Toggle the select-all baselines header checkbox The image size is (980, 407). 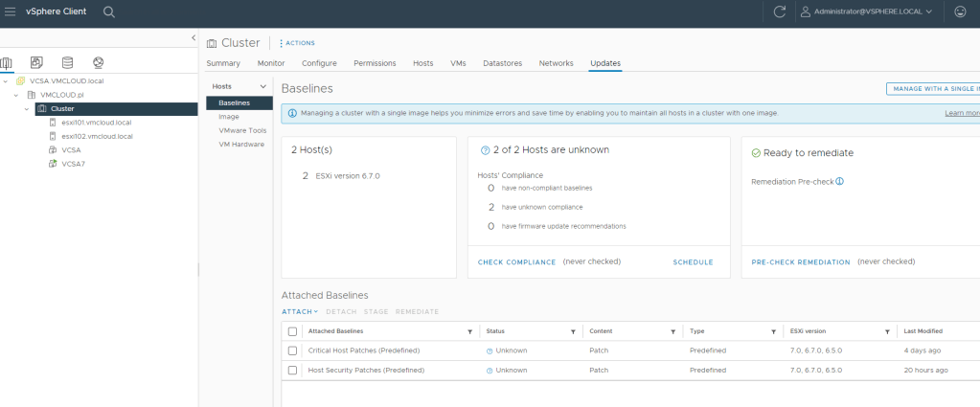pyautogui.click(x=292, y=331)
